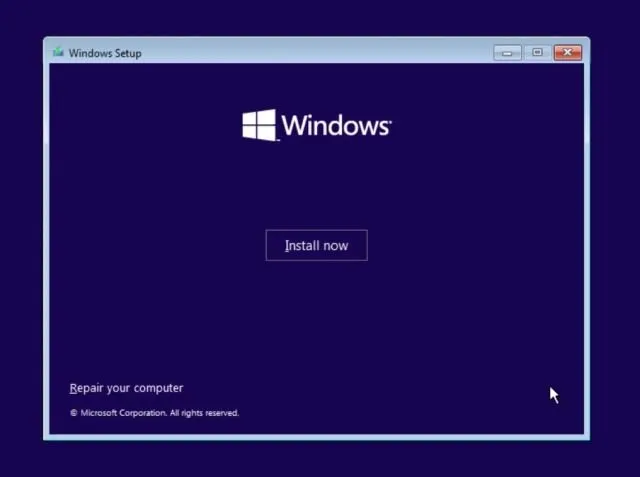Click the Install now button
The height and width of the screenshot is (477, 640).
pyautogui.click(x=316, y=245)
